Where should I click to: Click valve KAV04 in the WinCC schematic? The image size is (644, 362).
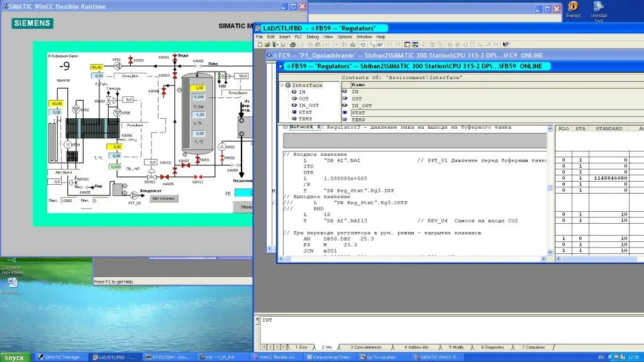click(164, 92)
